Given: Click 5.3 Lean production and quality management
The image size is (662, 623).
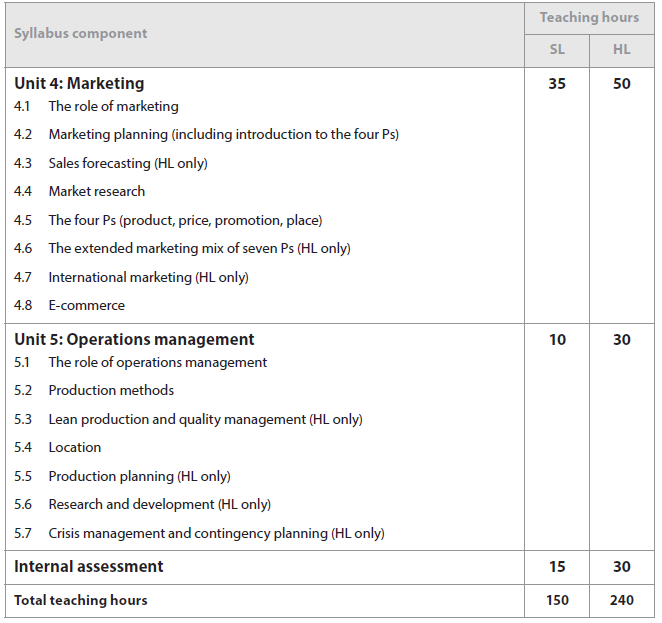Looking at the screenshot, I should tap(205, 419).
